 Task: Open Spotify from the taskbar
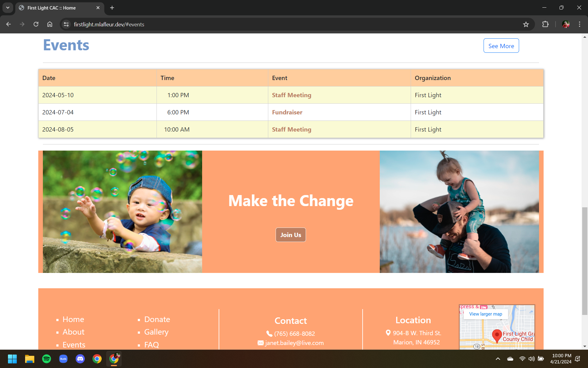click(47, 359)
